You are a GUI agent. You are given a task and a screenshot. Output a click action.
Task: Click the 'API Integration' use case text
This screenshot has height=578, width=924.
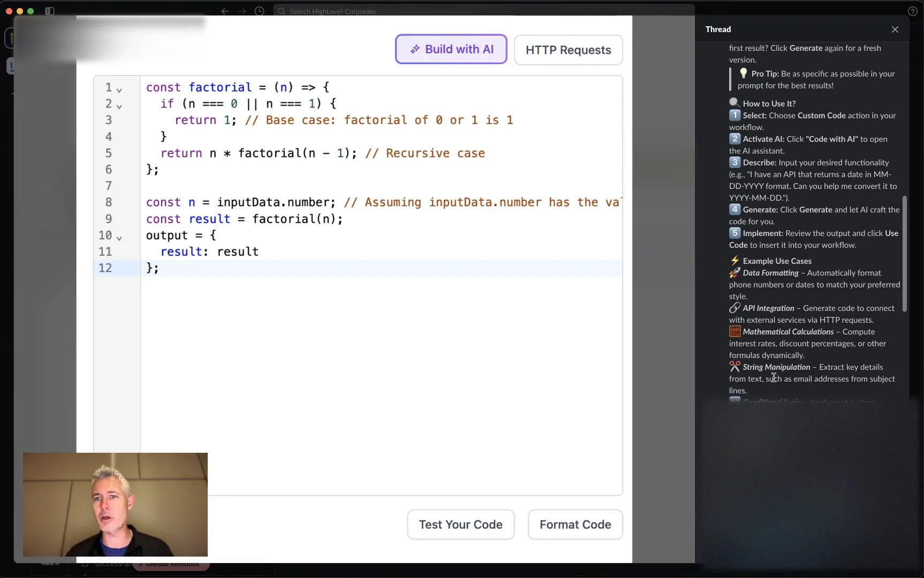tap(768, 308)
